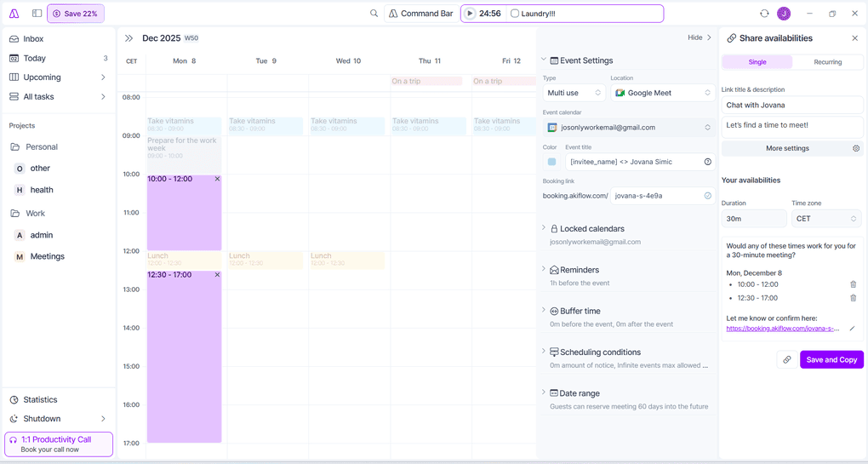The image size is (868, 464).
Task: Edit the booking message pencil icon
Action: coord(852,329)
